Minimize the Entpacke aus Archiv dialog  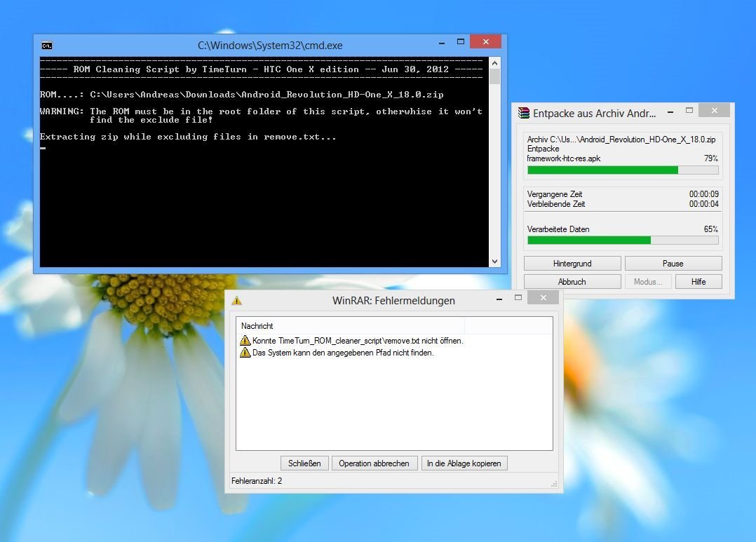tap(670, 111)
